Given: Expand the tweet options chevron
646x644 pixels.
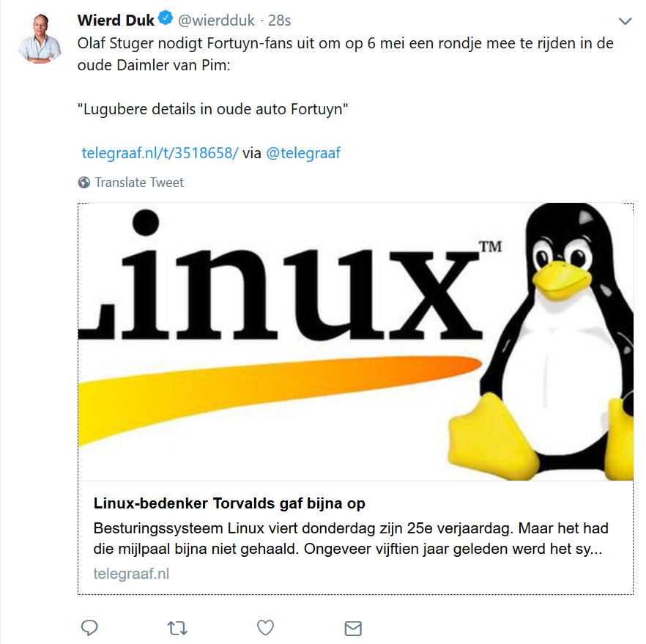Looking at the screenshot, I should [625, 21].
